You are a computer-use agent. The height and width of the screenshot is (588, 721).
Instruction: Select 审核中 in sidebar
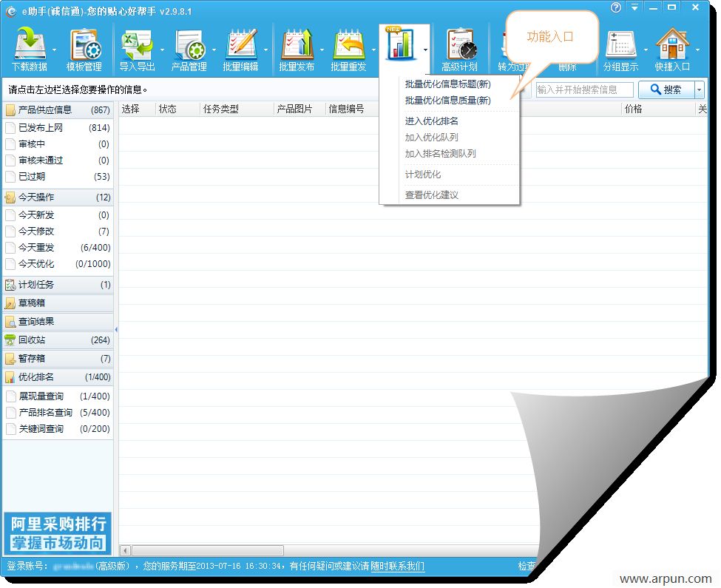click(58, 144)
